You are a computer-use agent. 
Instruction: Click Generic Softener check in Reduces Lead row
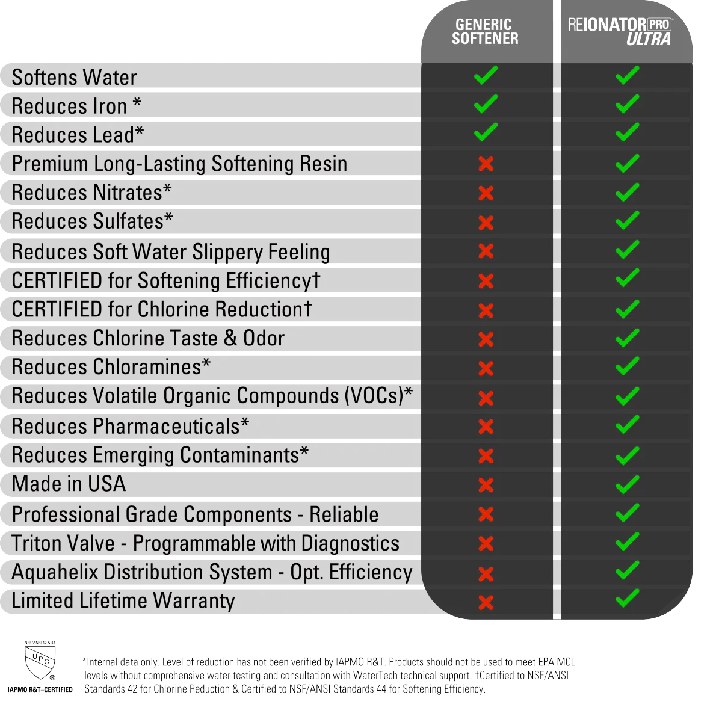click(x=486, y=132)
